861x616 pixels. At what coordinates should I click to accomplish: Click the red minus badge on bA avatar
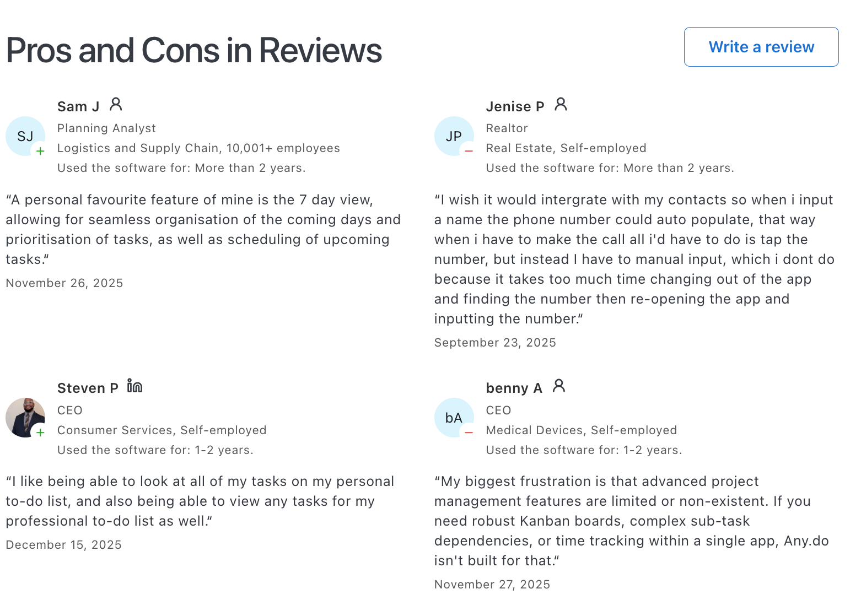pyautogui.click(x=469, y=433)
